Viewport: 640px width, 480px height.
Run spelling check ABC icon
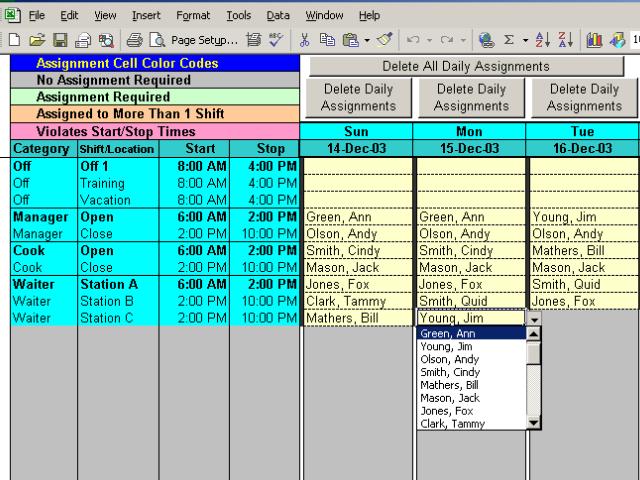pos(276,40)
